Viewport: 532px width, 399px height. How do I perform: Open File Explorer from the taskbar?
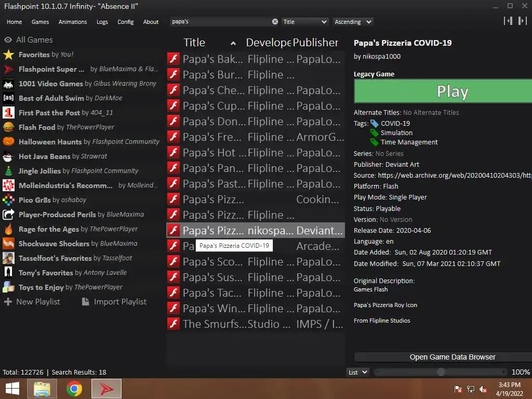42,389
